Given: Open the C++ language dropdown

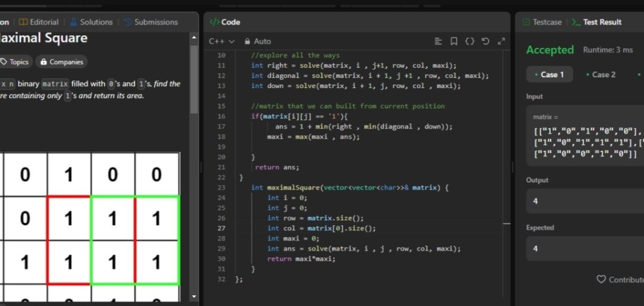Looking at the screenshot, I should 222,41.
